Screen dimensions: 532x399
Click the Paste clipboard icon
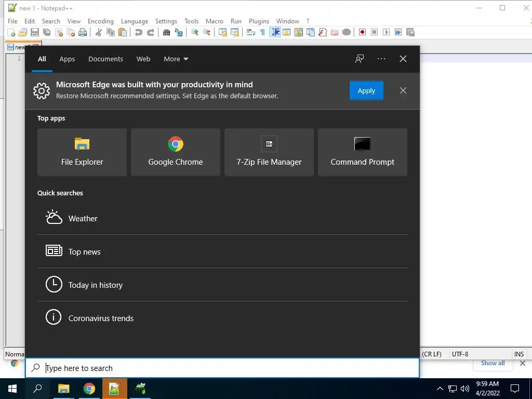pyautogui.click(x=123, y=32)
